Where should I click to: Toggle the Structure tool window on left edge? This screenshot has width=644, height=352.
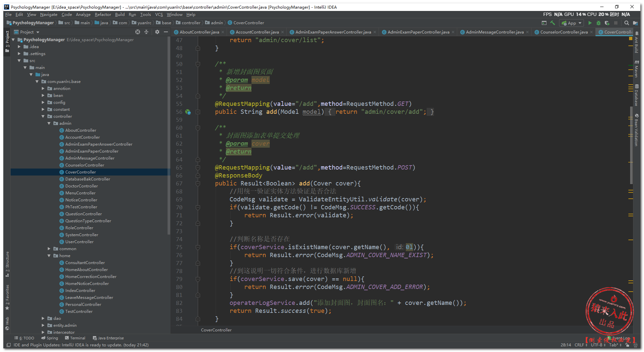(x=7, y=264)
